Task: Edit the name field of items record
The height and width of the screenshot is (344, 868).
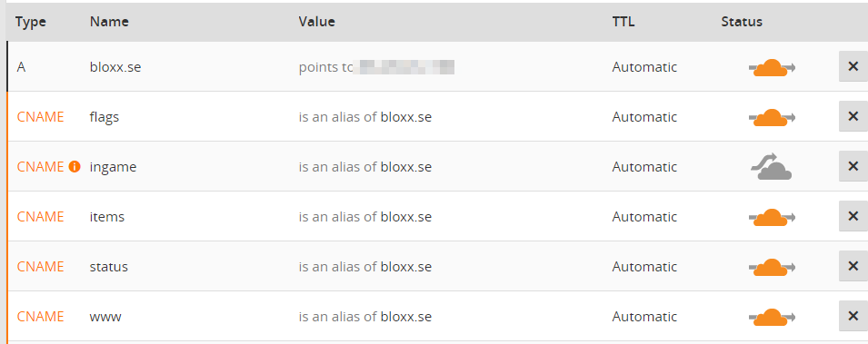Action: tap(107, 217)
